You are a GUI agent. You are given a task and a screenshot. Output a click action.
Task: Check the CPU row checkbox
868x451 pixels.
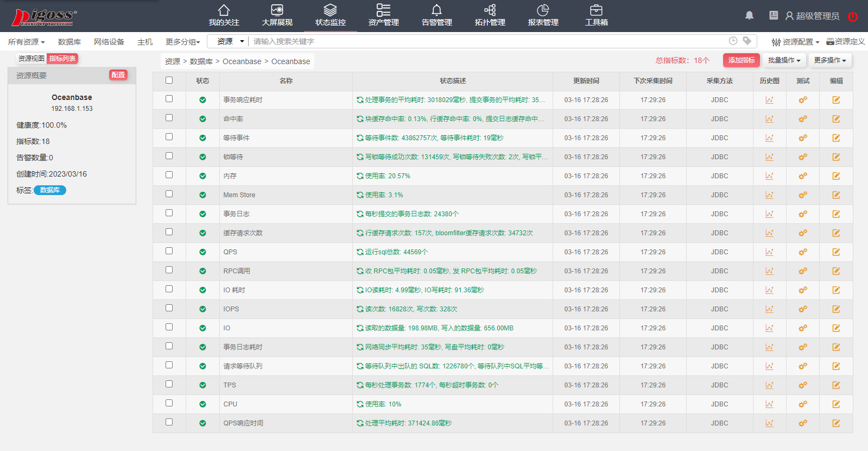click(169, 403)
